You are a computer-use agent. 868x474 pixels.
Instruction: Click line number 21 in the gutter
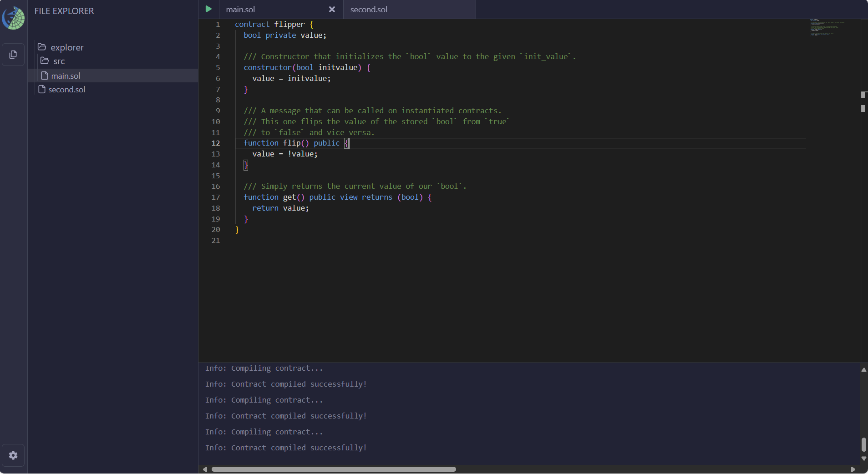click(216, 240)
